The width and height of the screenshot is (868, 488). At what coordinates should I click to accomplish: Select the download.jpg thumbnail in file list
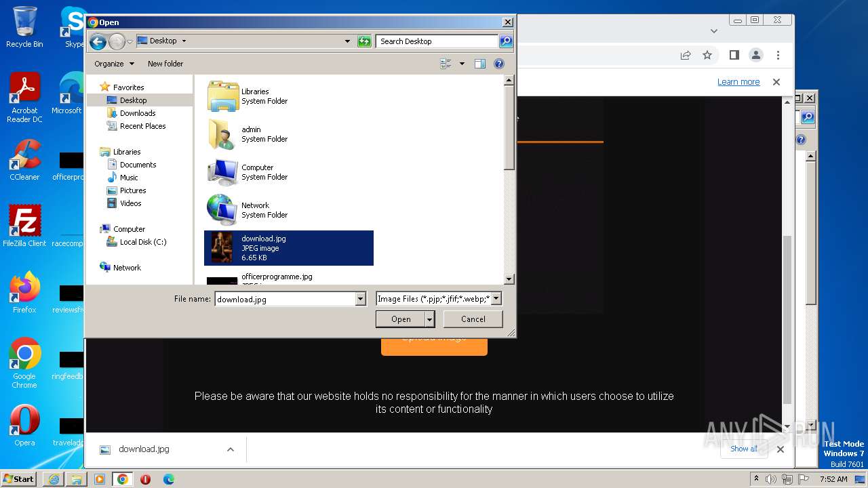coord(222,248)
